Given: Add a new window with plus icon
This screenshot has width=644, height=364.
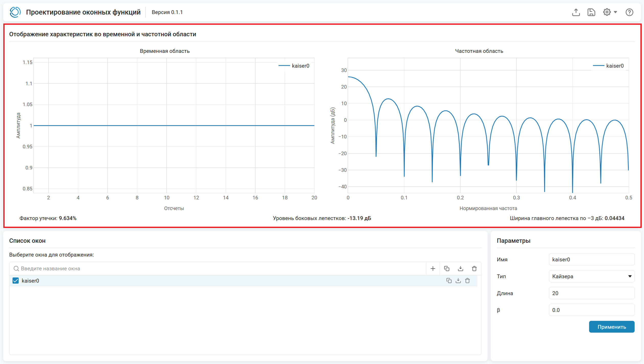Looking at the screenshot, I should coord(433,269).
